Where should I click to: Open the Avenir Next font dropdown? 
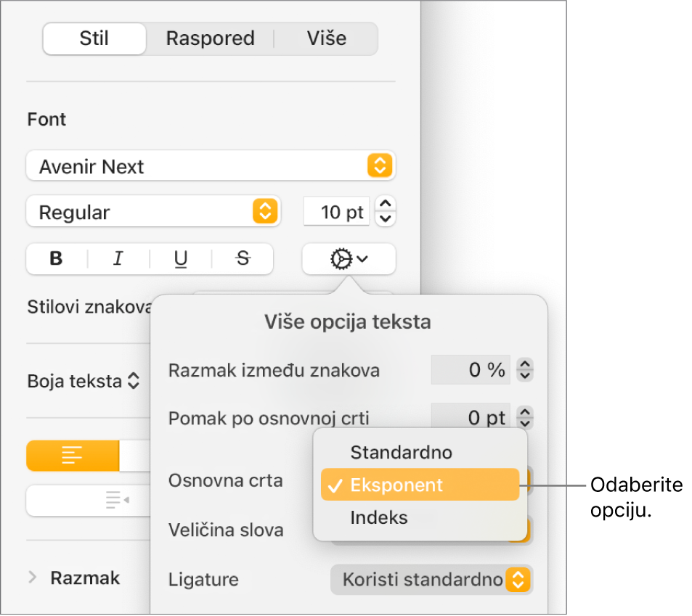tap(211, 167)
